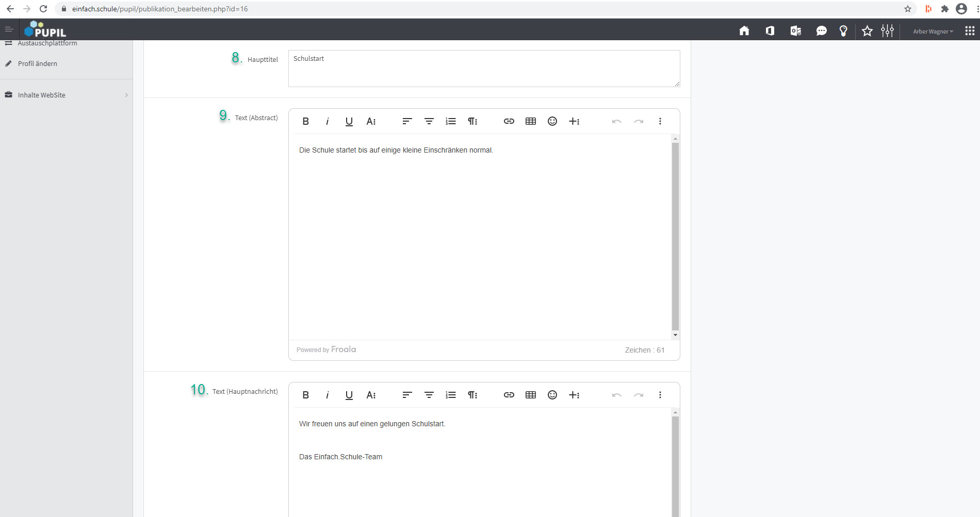This screenshot has height=517, width=980.
Task: Open more misc menu in Abstract editor
Action: pos(660,121)
